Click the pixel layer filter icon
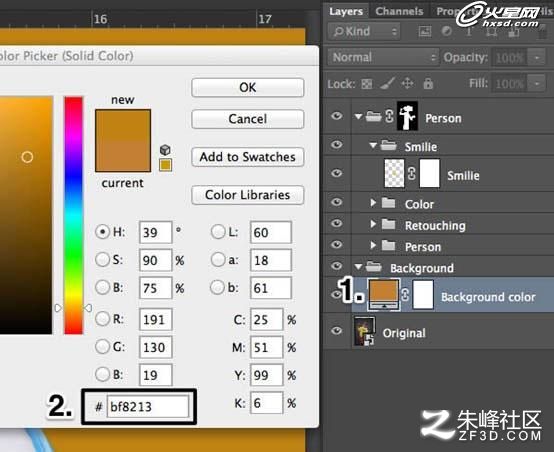554x452 pixels. pyautogui.click(x=425, y=31)
